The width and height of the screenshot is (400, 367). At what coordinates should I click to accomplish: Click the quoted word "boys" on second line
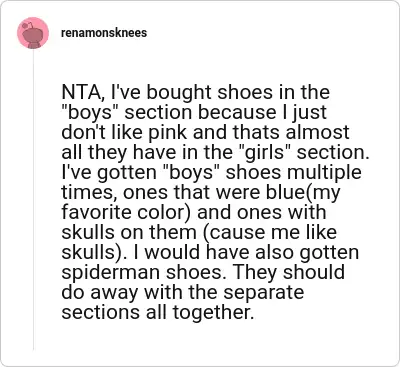point(90,112)
